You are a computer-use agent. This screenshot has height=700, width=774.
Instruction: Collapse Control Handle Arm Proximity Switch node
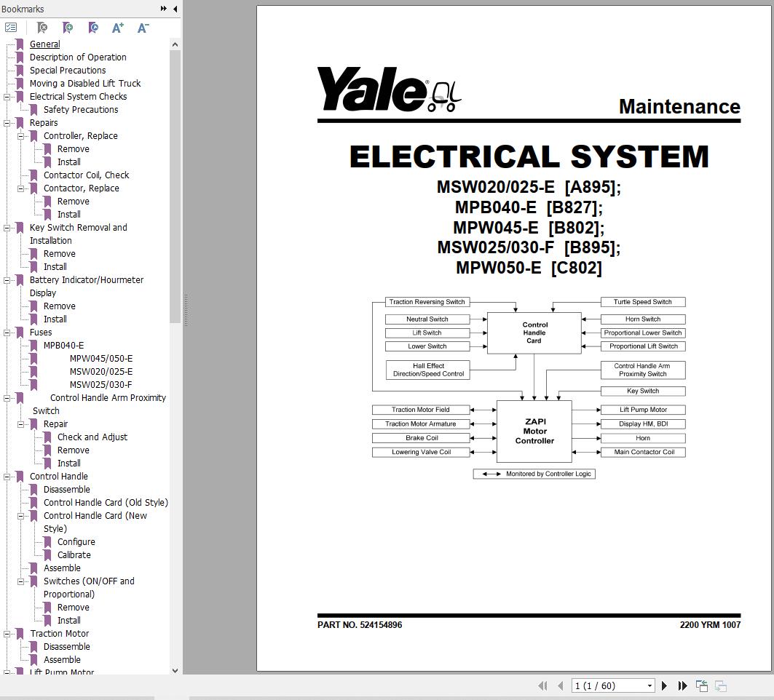[7, 398]
